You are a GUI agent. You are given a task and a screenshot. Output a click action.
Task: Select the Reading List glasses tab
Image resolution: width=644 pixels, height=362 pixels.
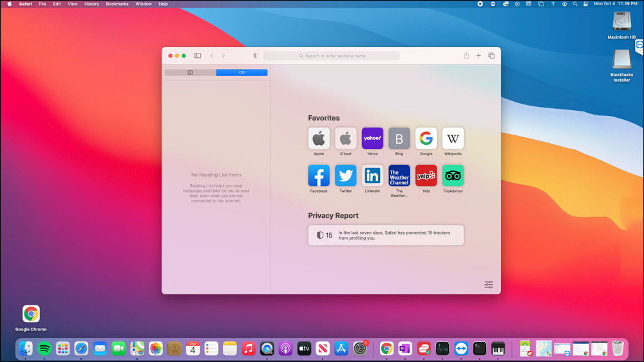pyautogui.click(x=242, y=72)
